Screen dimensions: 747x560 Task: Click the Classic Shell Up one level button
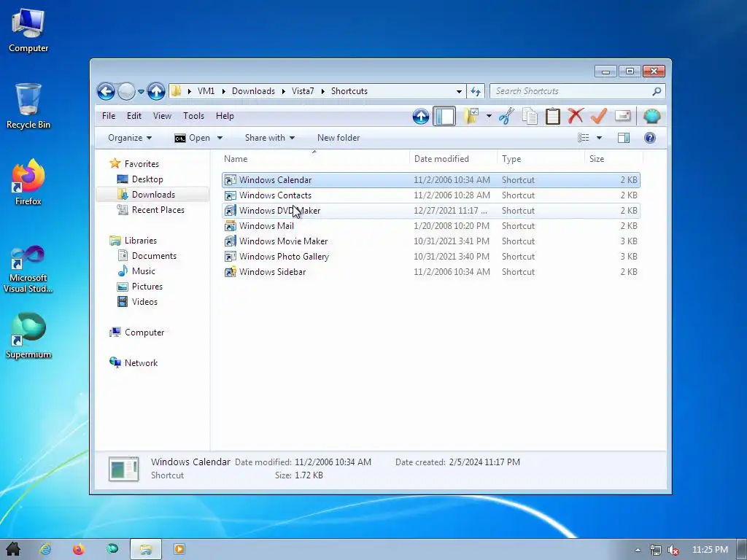421,116
